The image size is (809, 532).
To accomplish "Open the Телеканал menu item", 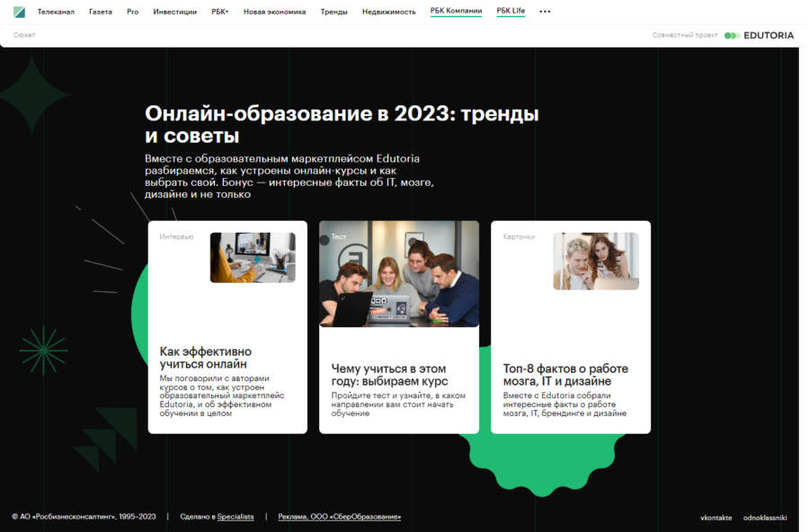I will pos(56,12).
